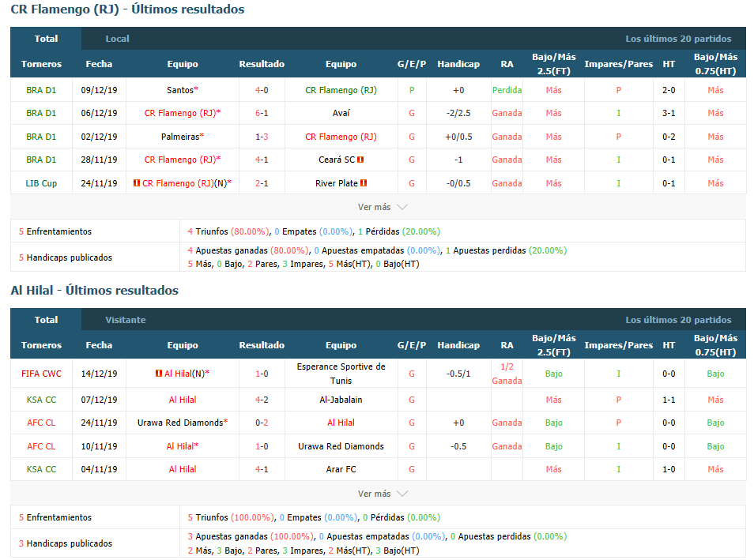754x560 pixels.
Task: Click the 1-3 result of Palmeiras match
Action: point(262,137)
